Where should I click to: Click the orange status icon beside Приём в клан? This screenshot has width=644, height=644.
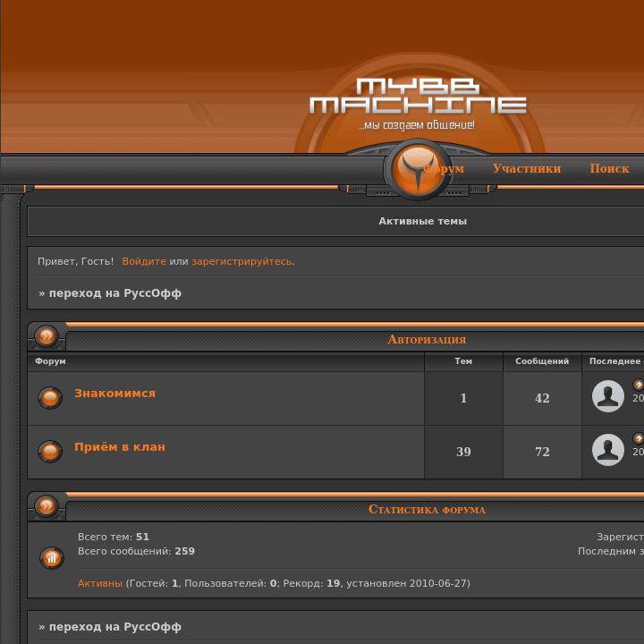click(x=50, y=452)
